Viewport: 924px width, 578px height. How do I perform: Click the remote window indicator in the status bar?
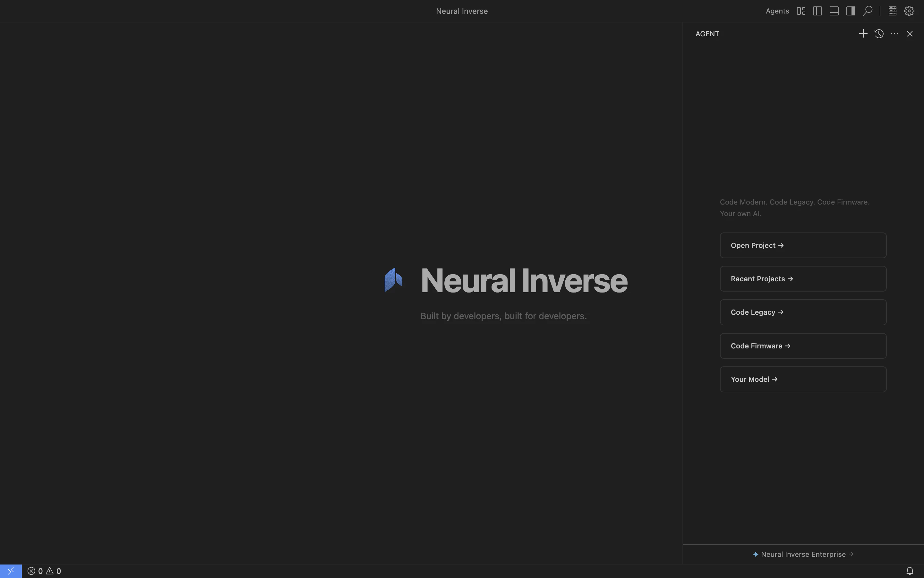pyautogui.click(x=11, y=571)
